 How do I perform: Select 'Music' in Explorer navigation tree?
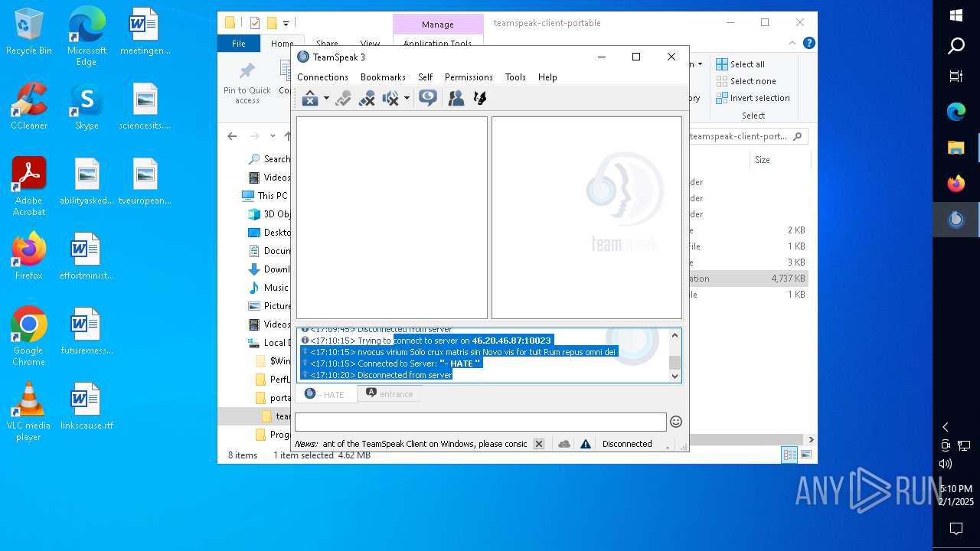tap(269, 288)
